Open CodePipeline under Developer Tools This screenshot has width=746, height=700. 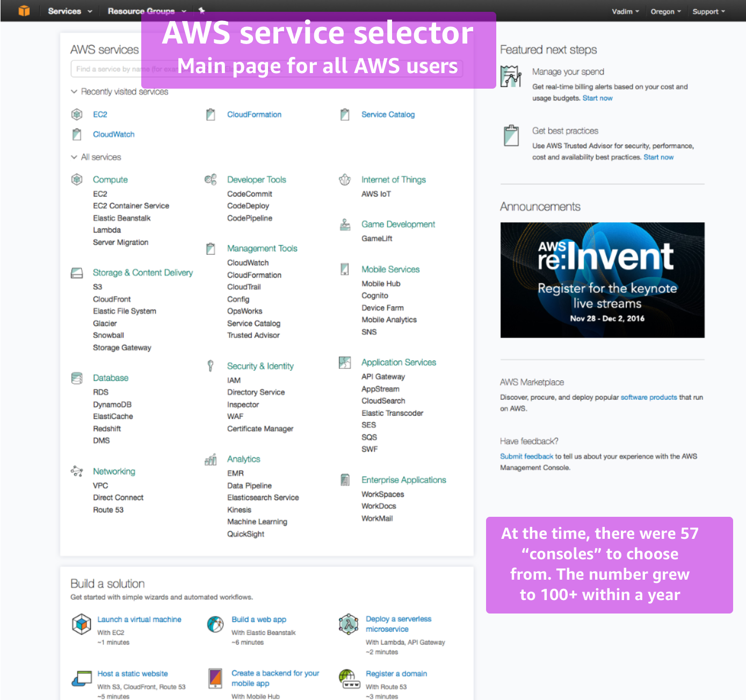[250, 218]
